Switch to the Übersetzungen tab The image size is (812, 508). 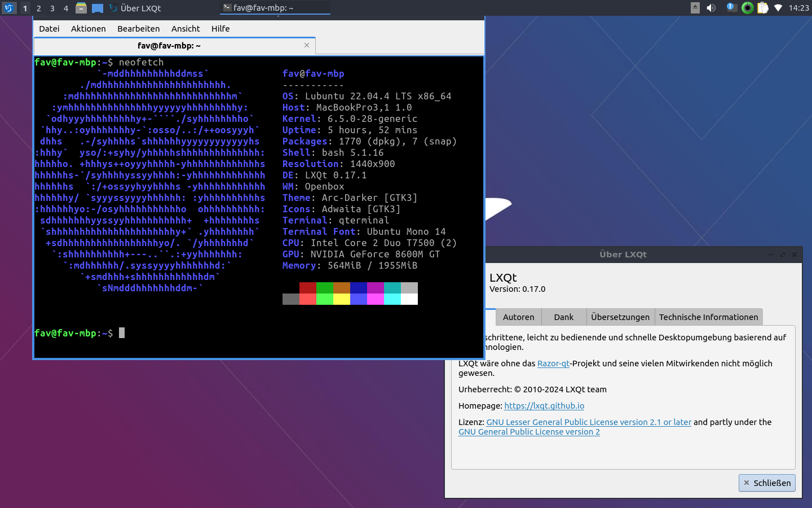(620, 317)
